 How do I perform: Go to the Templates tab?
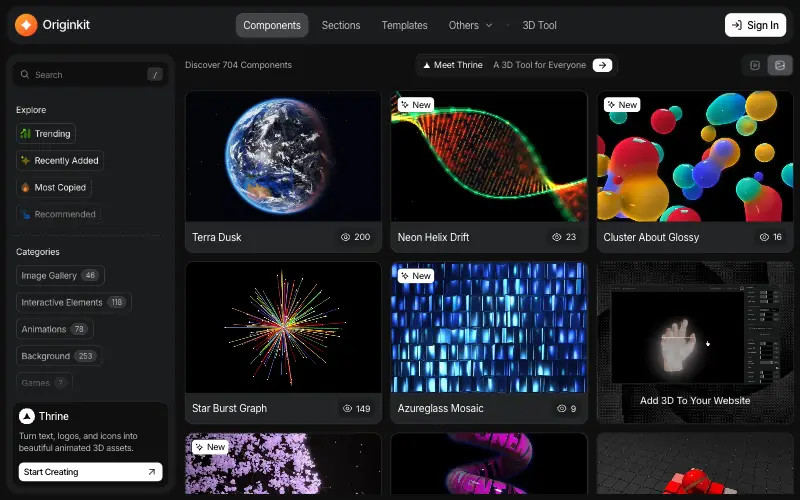pos(404,25)
